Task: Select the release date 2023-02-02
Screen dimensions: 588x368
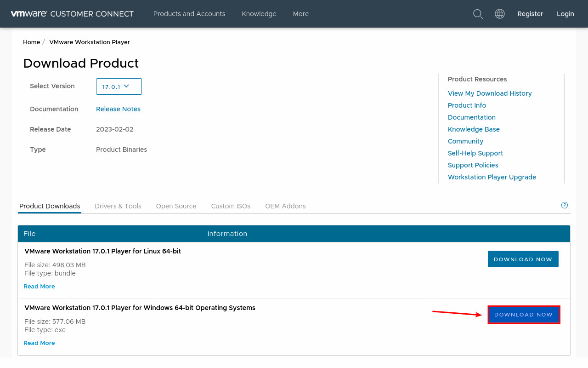Action: [114, 129]
